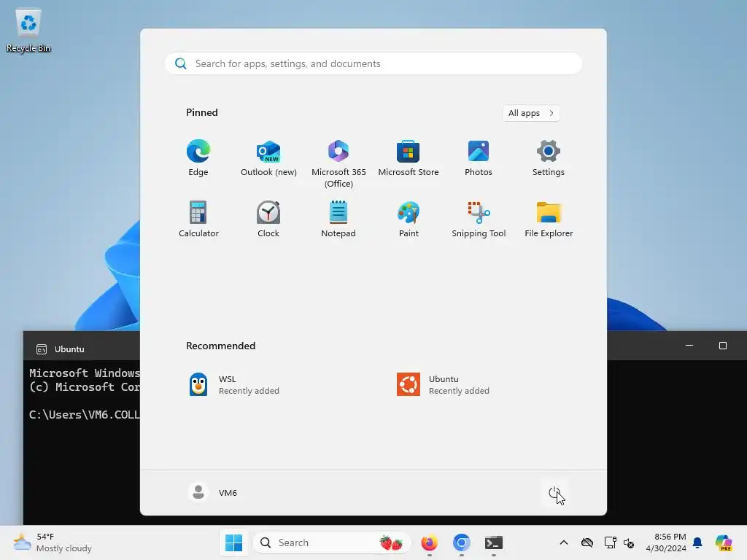Open the Paint app

pos(409,219)
